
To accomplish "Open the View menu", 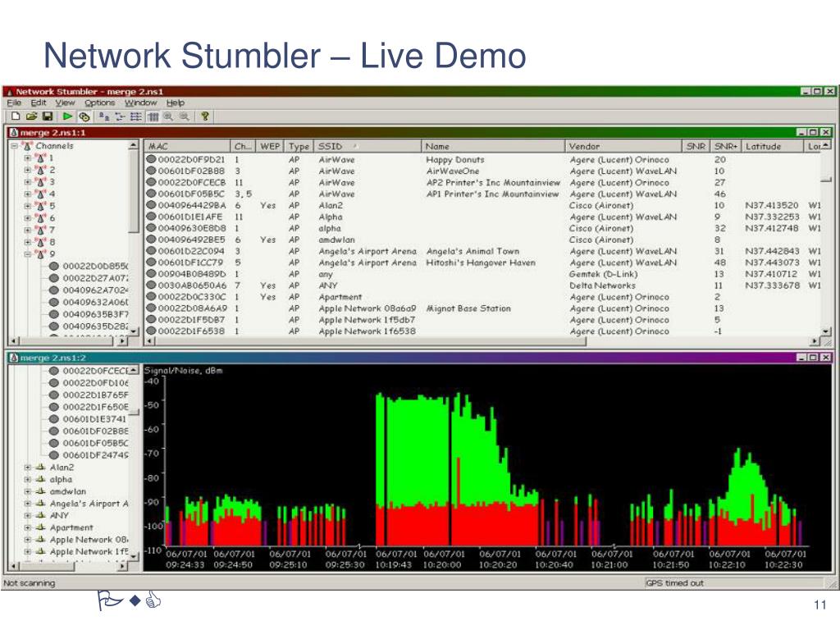I will [x=65, y=103].
